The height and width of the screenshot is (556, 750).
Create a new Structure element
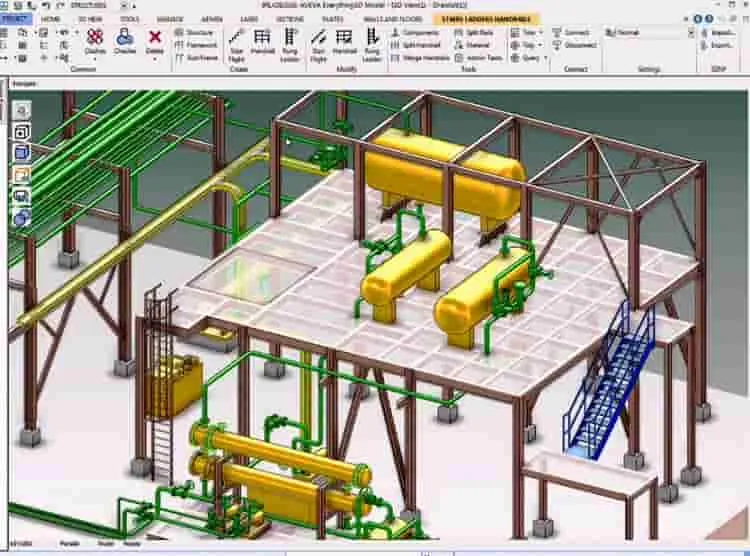(x=194, y=33)
